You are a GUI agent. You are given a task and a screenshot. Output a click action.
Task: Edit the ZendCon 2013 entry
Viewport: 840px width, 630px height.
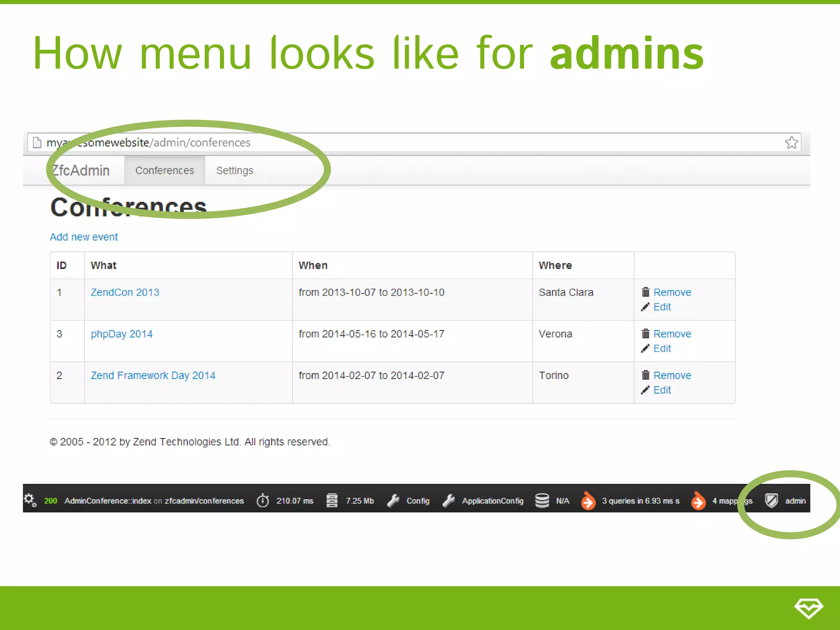click(662, 307)
